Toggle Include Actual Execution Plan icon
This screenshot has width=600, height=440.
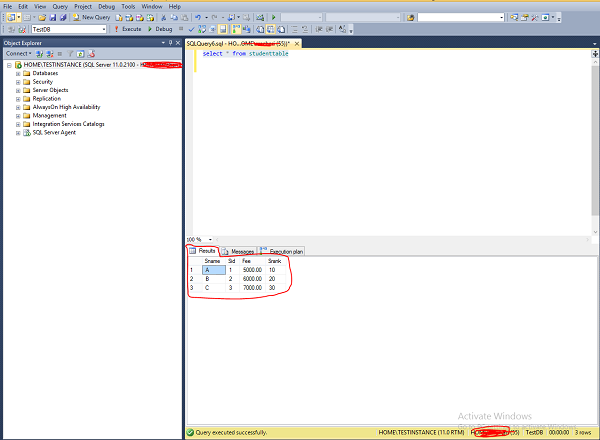pyautogui.click(x=236, y=29)
